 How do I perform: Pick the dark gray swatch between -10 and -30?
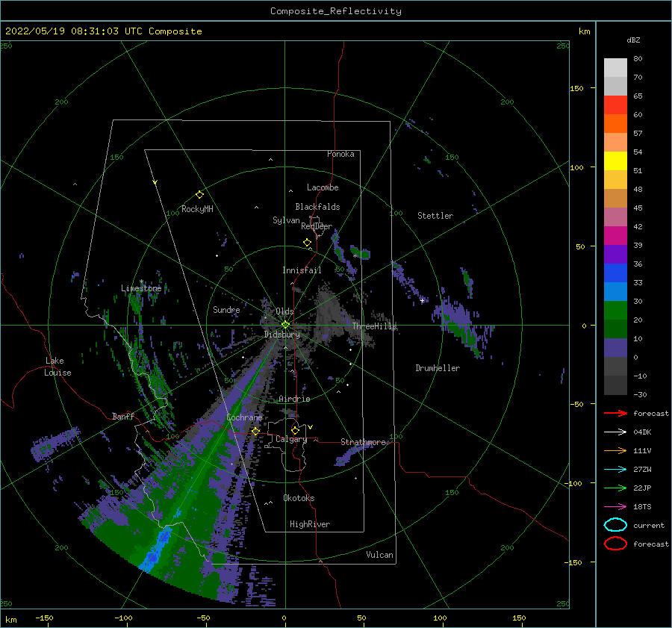coord(615,385)
